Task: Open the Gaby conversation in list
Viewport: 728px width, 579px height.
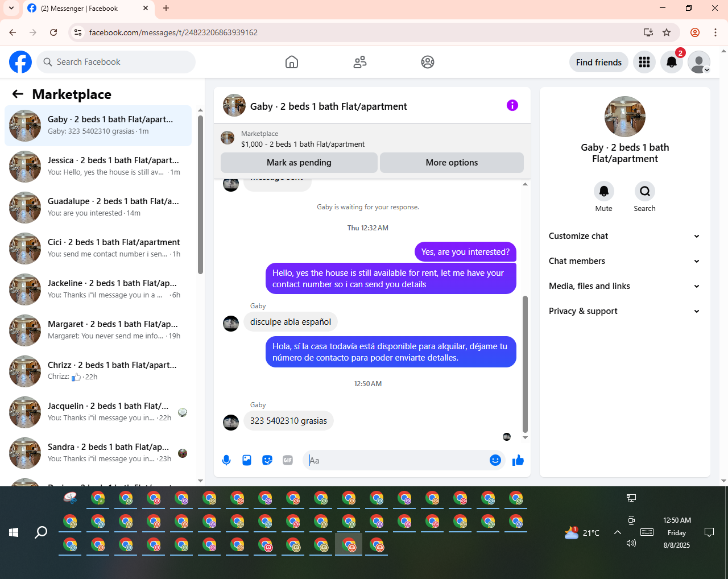Action: pyautogui.click(x=98, y=125)
